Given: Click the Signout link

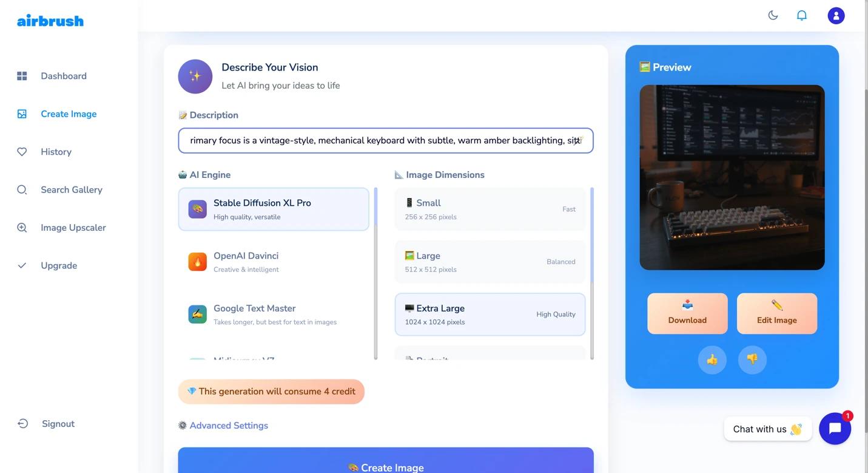Looking at the screenshot, I should pyautogui.click(x=58, y=424).
